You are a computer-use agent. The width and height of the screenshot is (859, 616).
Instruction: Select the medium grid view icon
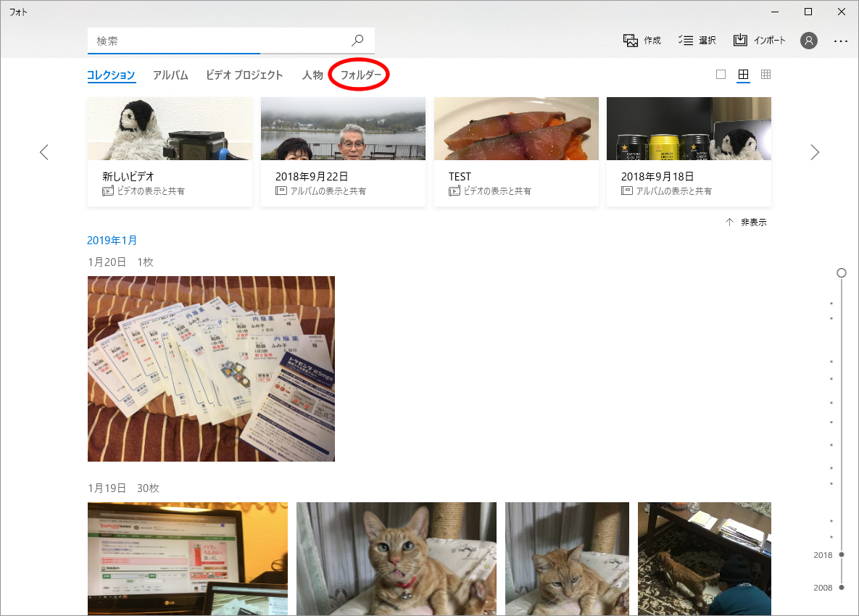(743, 75)
